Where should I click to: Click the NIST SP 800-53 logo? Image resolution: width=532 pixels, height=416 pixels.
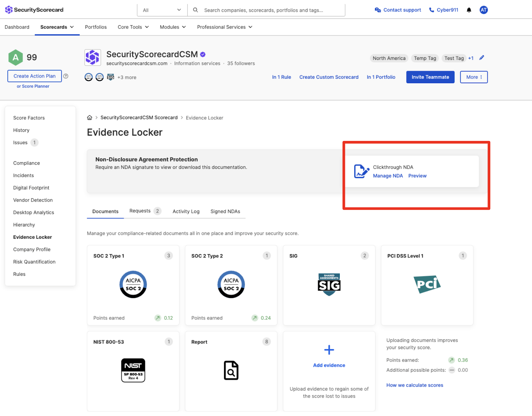pos(133,370)
